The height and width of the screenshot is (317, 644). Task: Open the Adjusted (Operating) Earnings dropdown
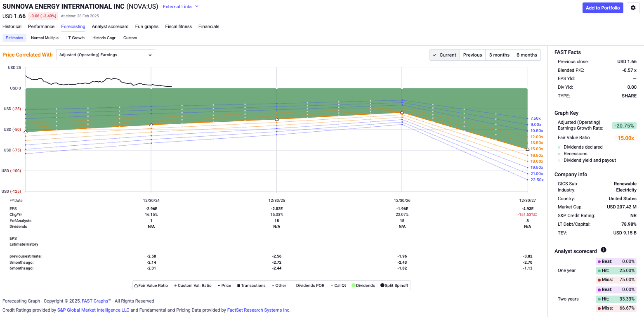tap(105, 54)
